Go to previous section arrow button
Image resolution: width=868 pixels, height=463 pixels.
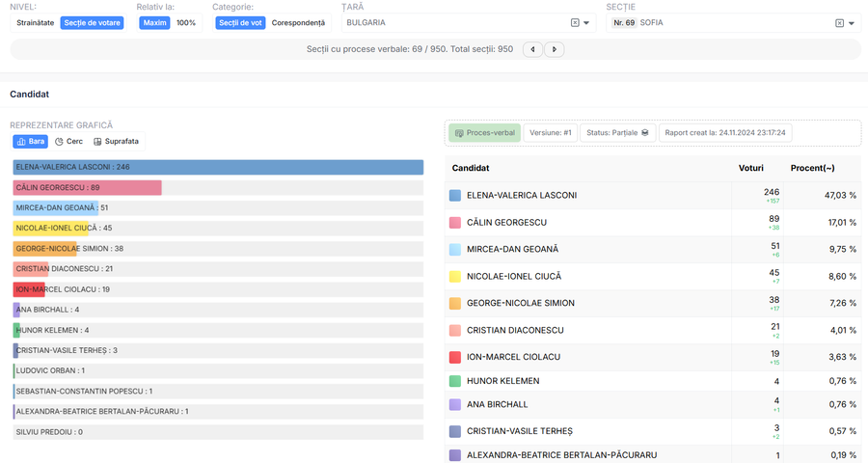tap(532, 49)
